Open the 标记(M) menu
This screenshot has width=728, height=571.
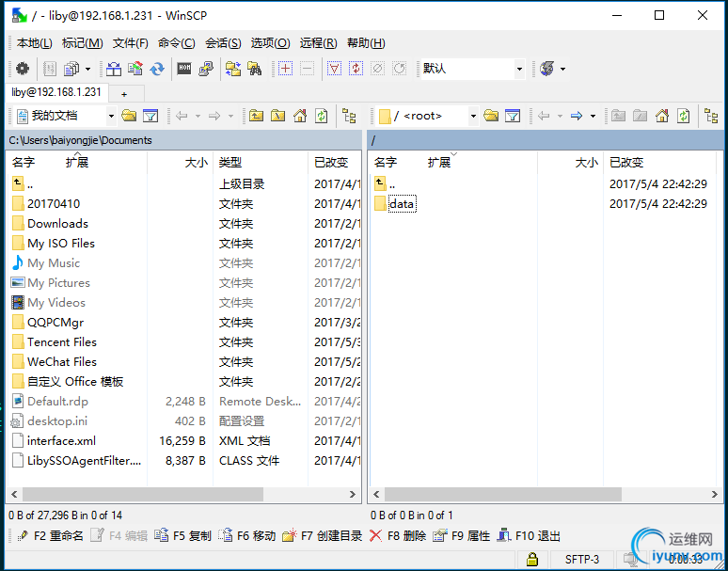pyautogui.click(x=82, y=43)
